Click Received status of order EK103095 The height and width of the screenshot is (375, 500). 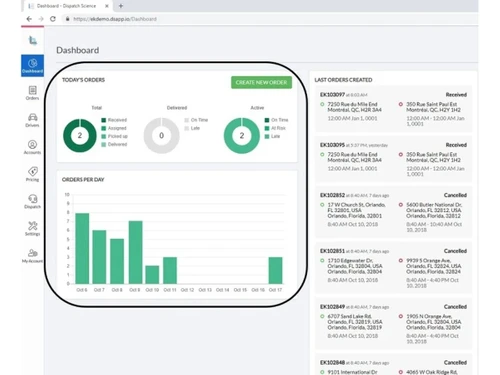tap(456, 145)
